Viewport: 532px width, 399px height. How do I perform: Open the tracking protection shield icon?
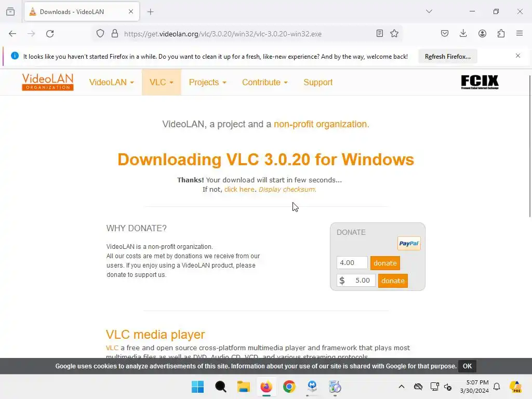pos(100,34)
